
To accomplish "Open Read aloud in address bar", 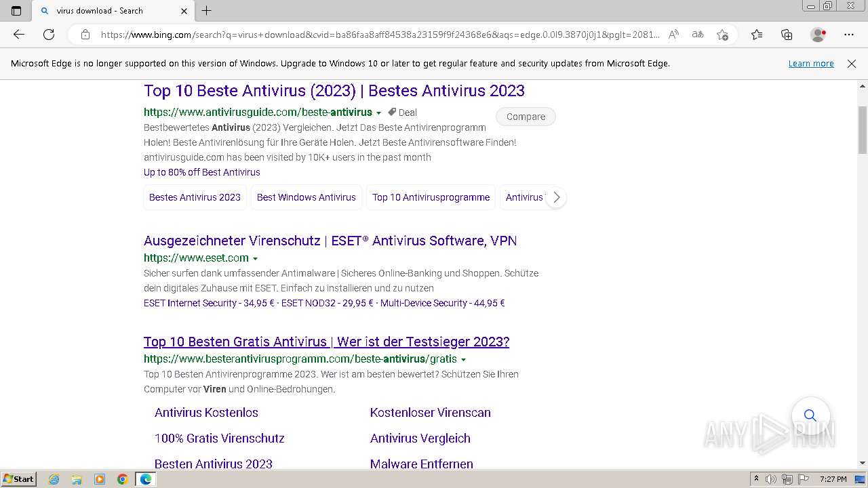I will 673,35.
